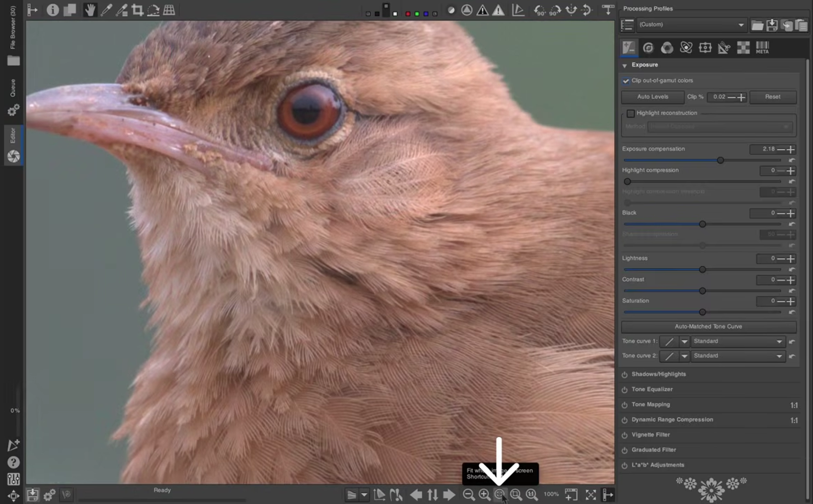Image resolution: width=813 pixels, height=504 pixels.
Task: Open Processing Profiles dropdown showing (Custom)
Action: click(691, 24)
